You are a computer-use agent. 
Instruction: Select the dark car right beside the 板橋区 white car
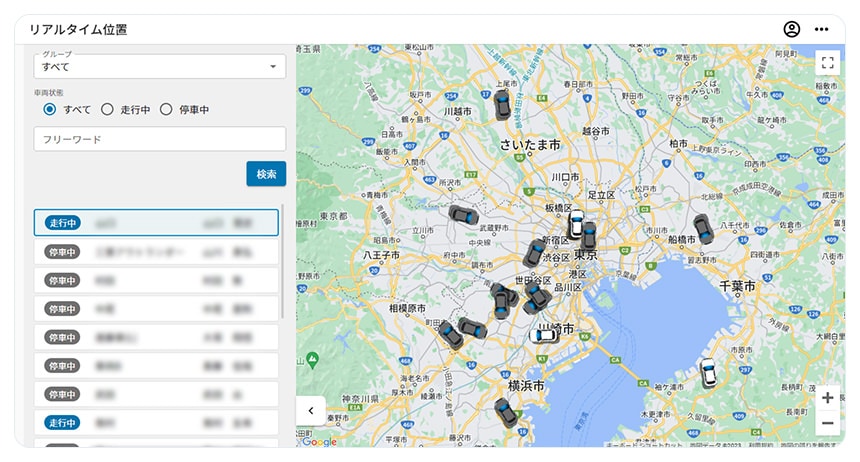click(589, 236)
